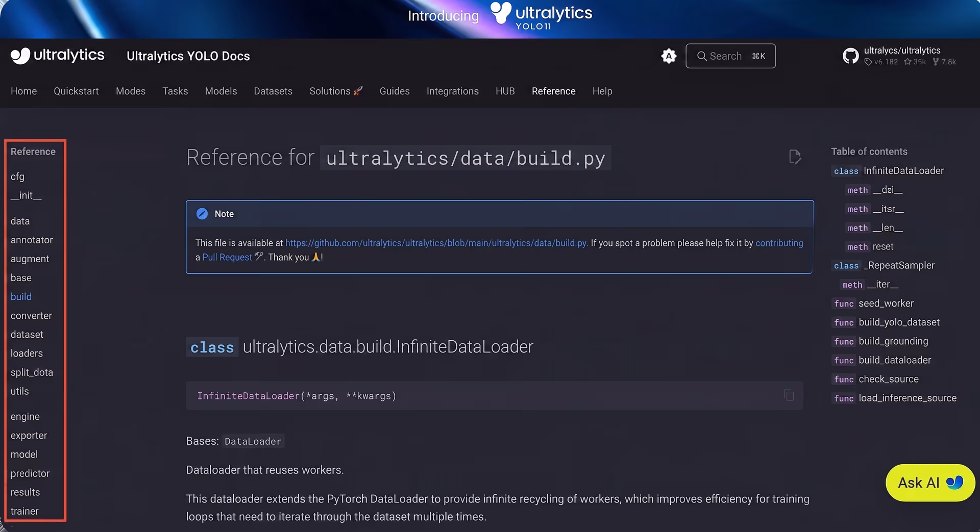Viewport: 980px width, 532px height.
Task: Select the Reference tab
Action: click(x=554, y=91)
